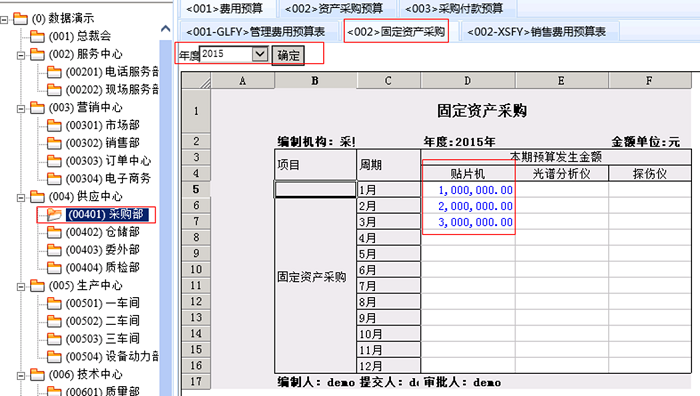700x396 pixels.
Task: Click the folder icon of 数据演示 root
Action: click(x=20, y=18)
